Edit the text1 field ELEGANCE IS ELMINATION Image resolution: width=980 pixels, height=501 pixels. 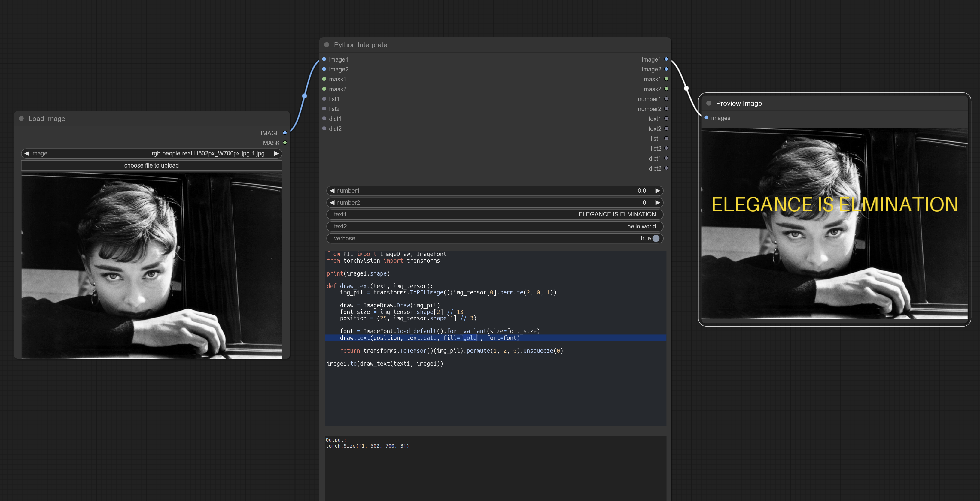pyautogui.click(x=495, y=214)
